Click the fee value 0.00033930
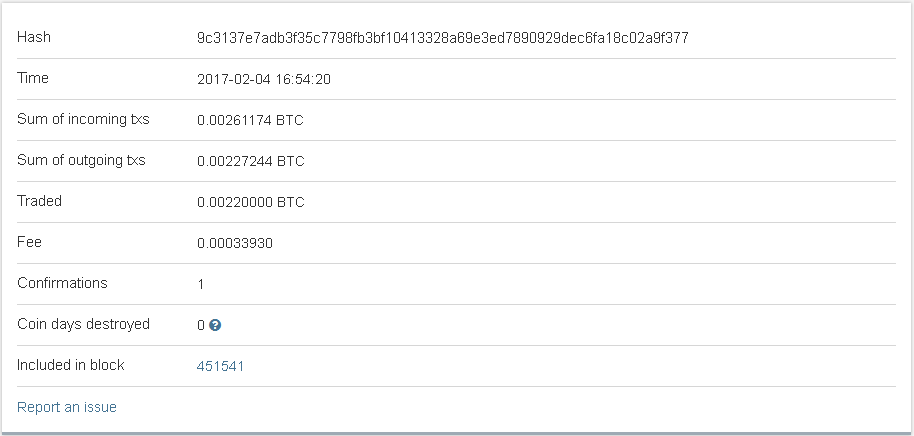The width and height of the screenshot is (914, 436). (235, 243)
